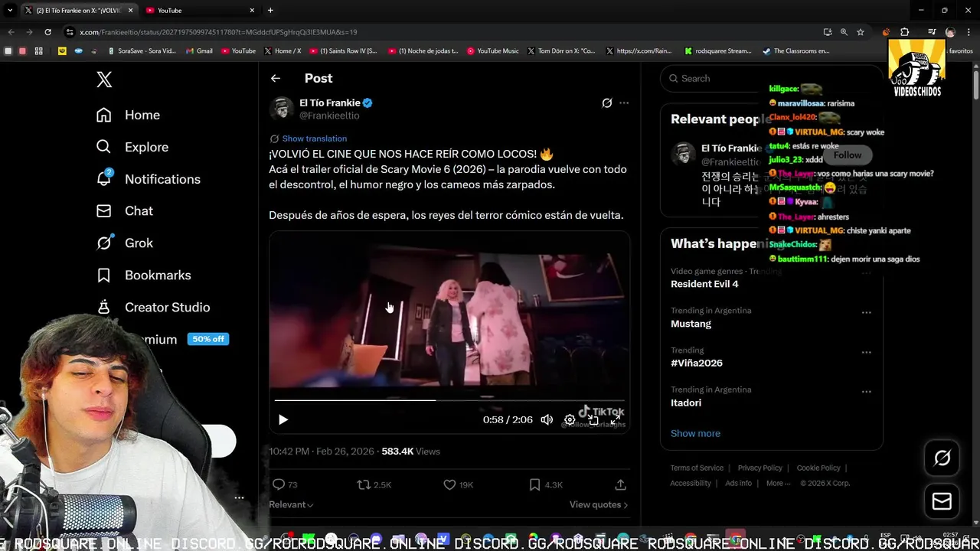Open El Tío Frankie profile avatar on post
This screenshot has width=980, height=551.
point(282,109)
